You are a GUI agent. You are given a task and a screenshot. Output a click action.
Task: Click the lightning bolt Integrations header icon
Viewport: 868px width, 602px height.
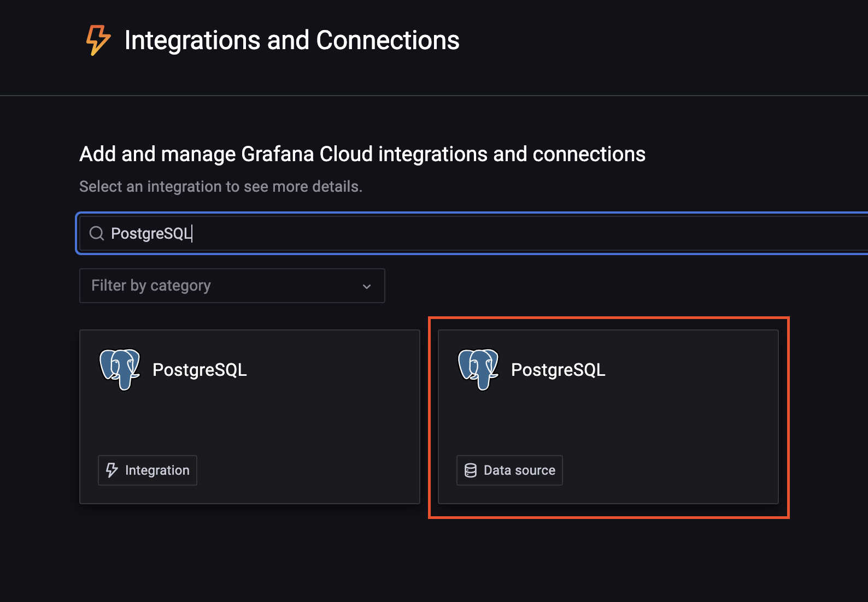[98, 40]
